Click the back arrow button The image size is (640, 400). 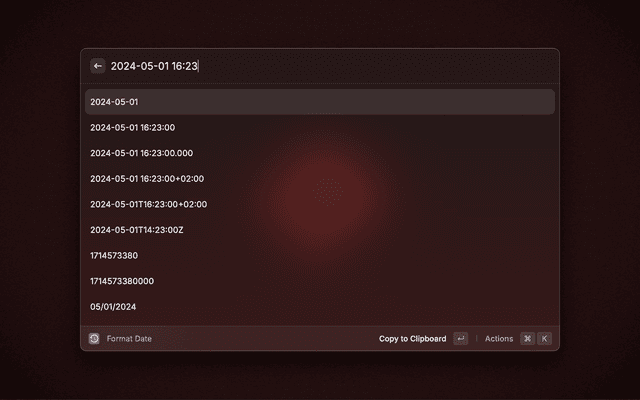(x=98, y=66)
